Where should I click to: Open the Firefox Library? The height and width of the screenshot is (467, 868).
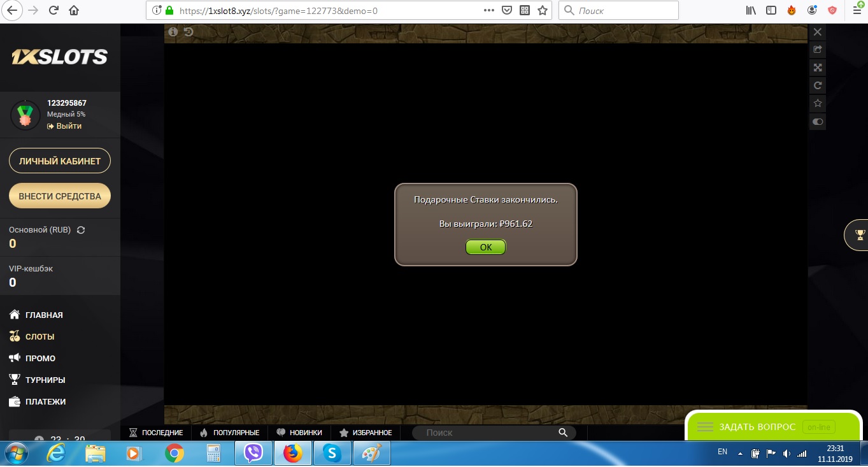click(751, 10)
